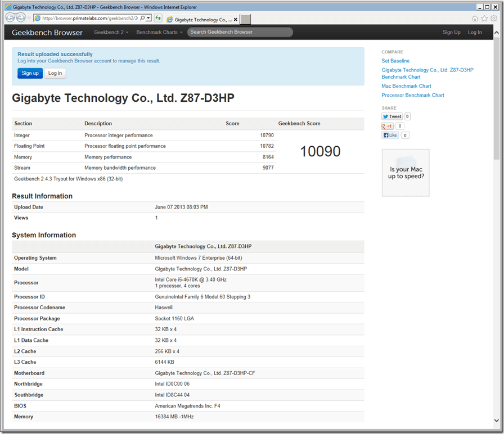Click the '16384 MB -1MHz' memory value
The width and height of the screenshot is (504, 434).
tap(174, 417)
